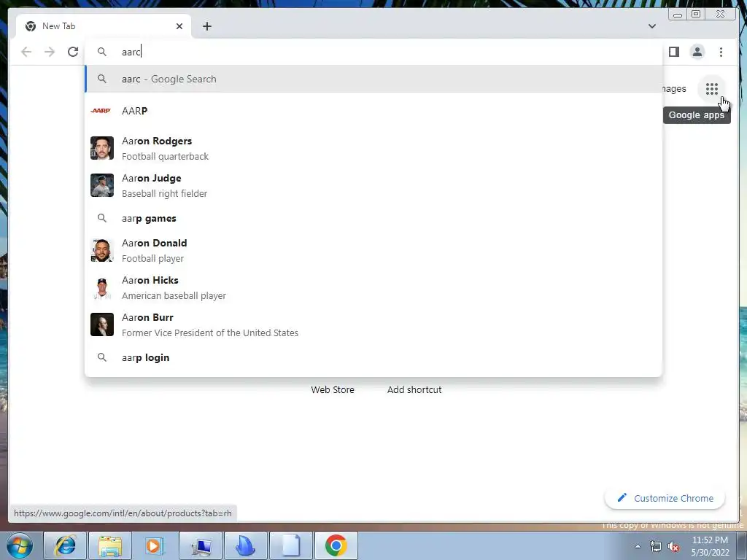This screenshot has width=747, height=560.
Task: Click the blue shark fin taskbar app
Action: 245,545
